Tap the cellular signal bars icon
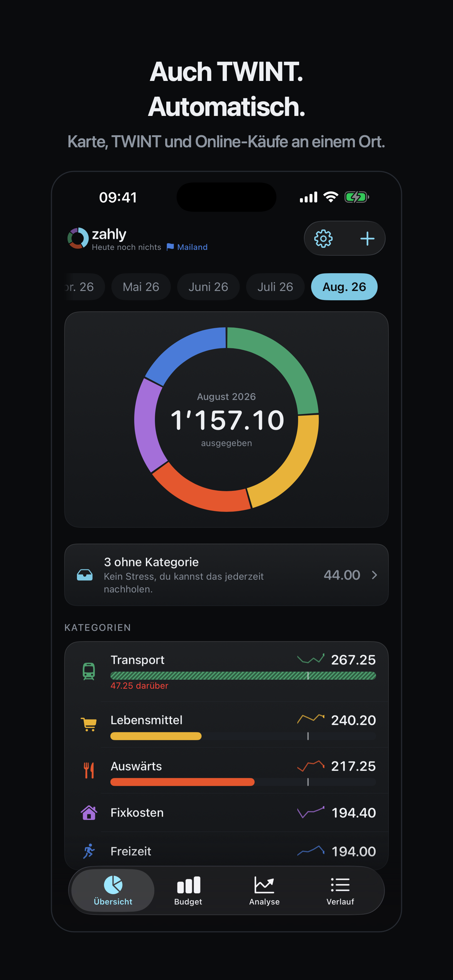Viewport: 453px width, 980px height. coord(308,197)
